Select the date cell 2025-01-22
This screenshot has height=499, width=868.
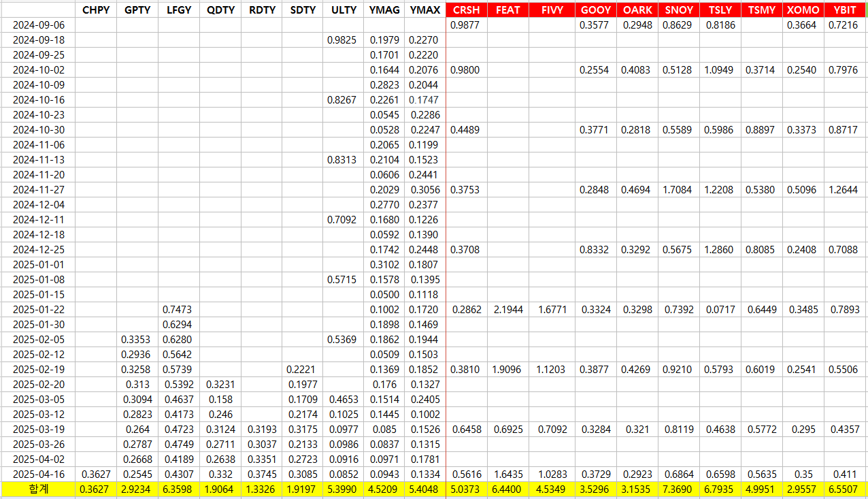click(39, 309)
